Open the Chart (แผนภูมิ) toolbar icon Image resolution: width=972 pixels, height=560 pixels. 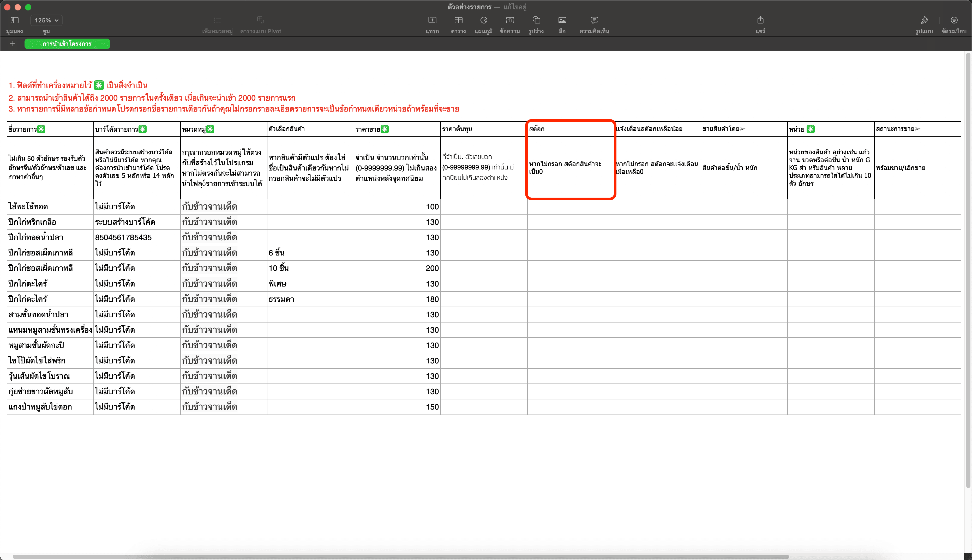(484, 20)
